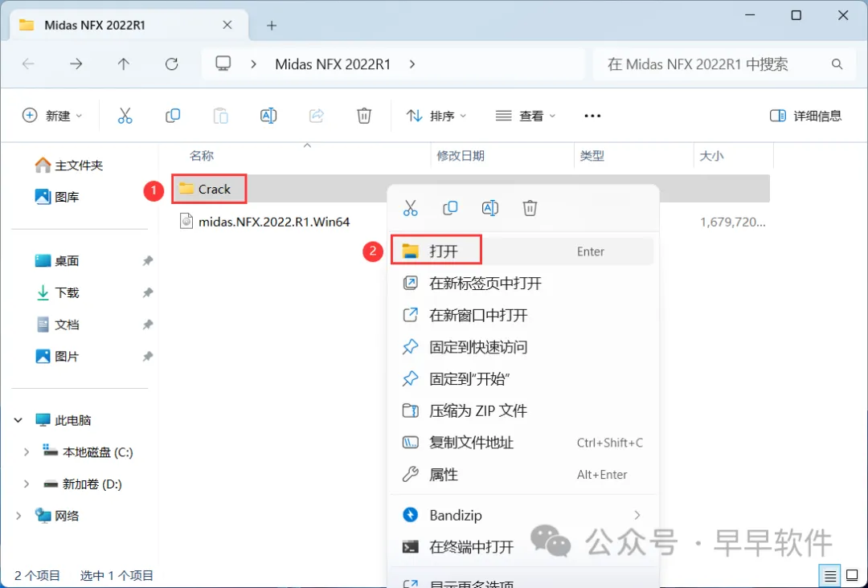Open 图库 in the sidebar

pyautogui.click(x=58, y=196)
